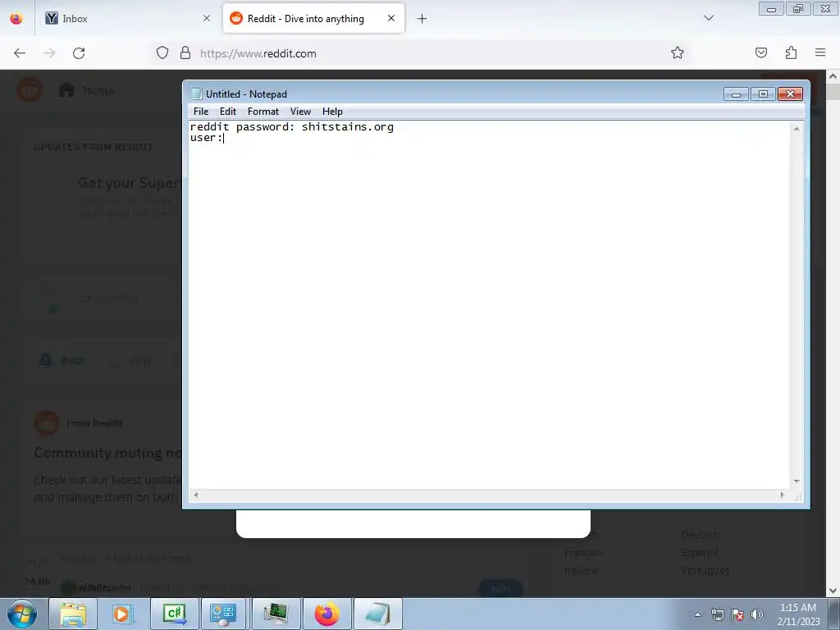Close the Reddit tab
Screen dimensions: 840x630
point(391,19)
